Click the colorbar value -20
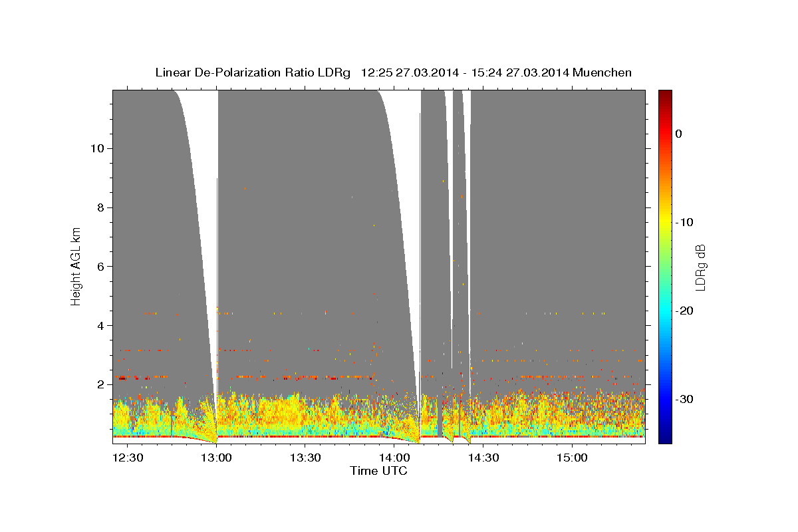This screenshot has width=798, height=532. tap(685, 311)
